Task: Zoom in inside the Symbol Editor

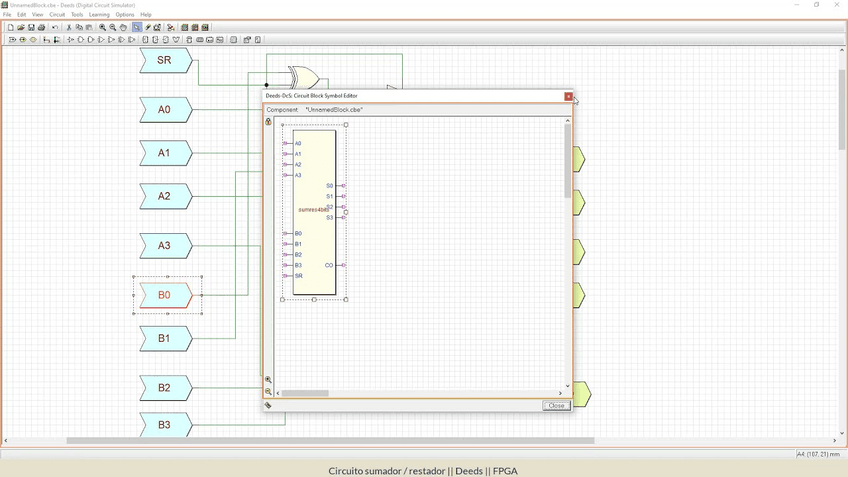Action: (x=268, y=380)
